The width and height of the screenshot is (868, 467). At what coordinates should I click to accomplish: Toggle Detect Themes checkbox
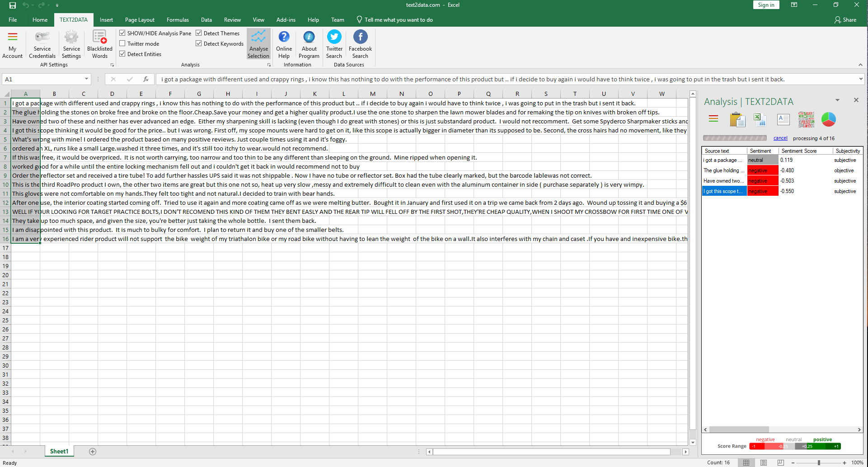click(x=199, y=33)
